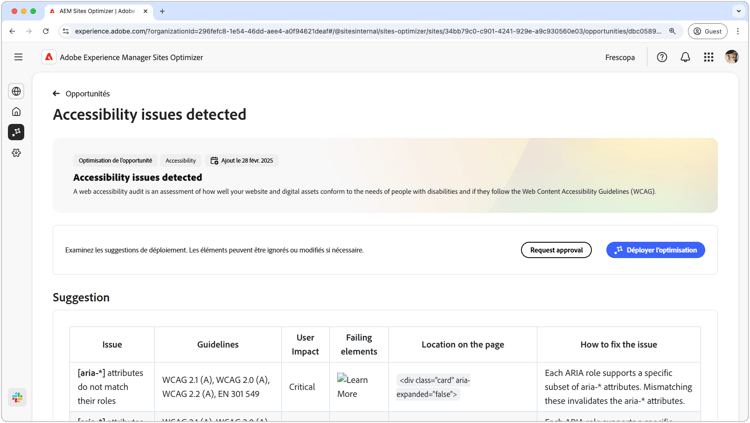This screenshot has width=750, height=423.
Task: Click the Frescopa organization name
Action: (x=620, y=57)
